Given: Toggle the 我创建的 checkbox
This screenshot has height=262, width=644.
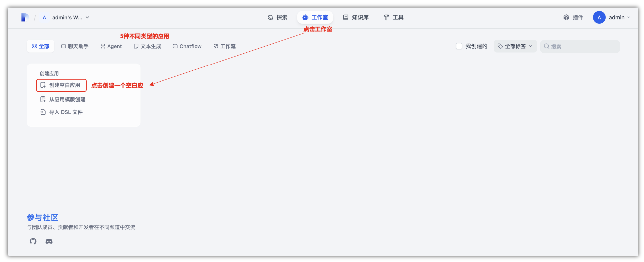Looking at the screenshot, I should [x=459, y=46].
